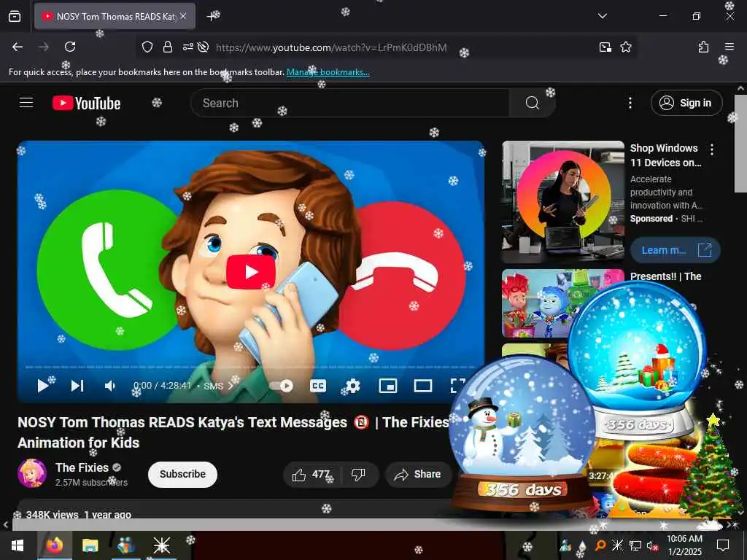The height and width of the screenshot is (560, 747).
Task: Open network tray icon
Action: [635, 545]
